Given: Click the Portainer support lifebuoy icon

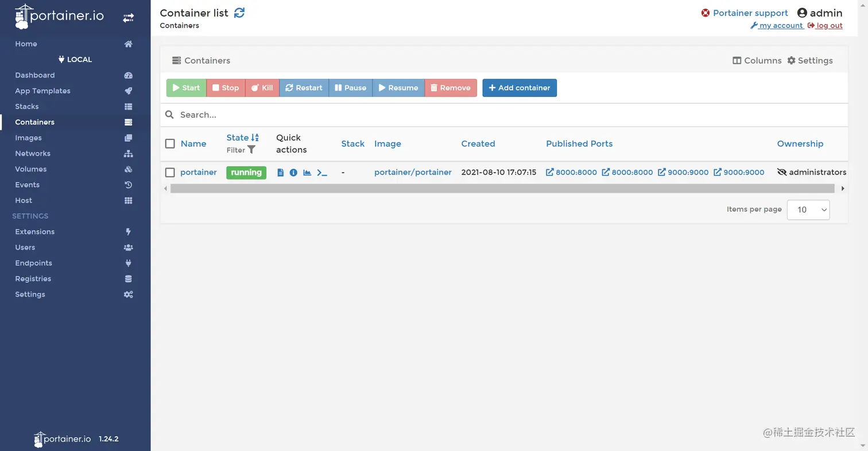Looking at the screenshot, I should point(706,13).
